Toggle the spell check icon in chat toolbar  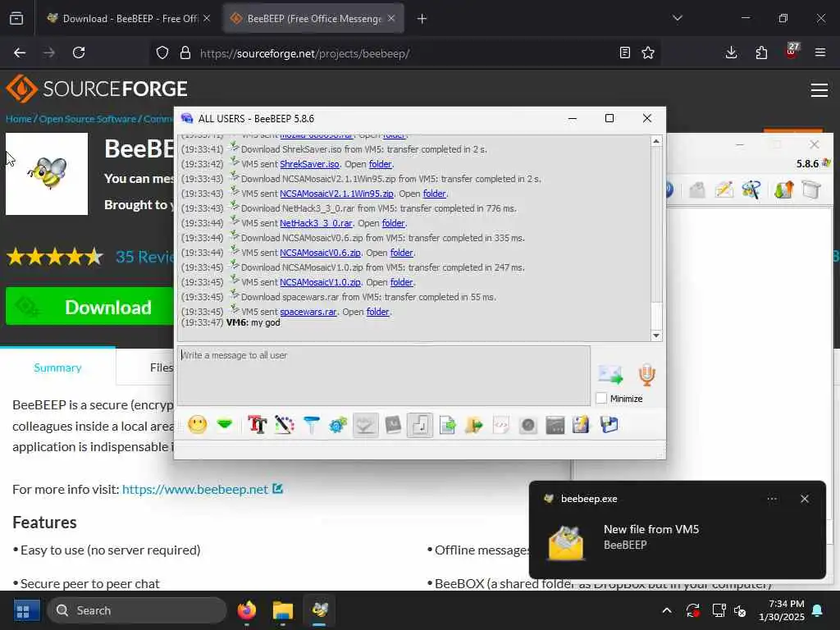click(x=365, y=426)
